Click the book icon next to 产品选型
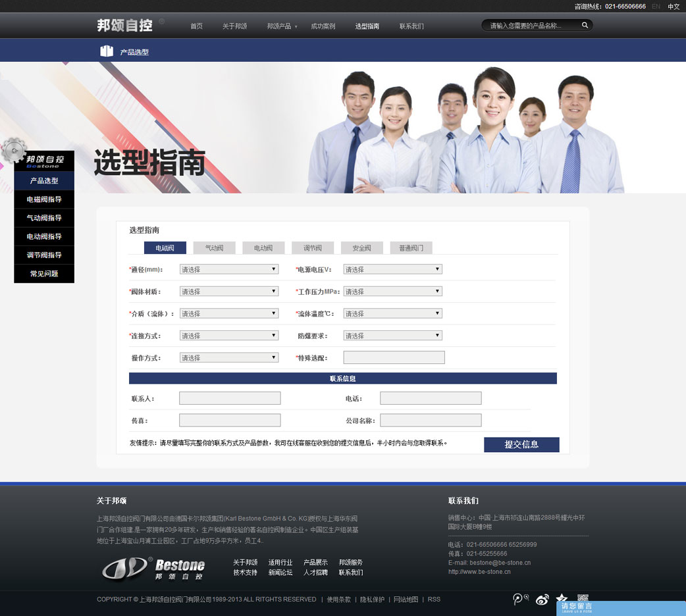This screenshot has height=616, width=686. (x=106, y=49)
